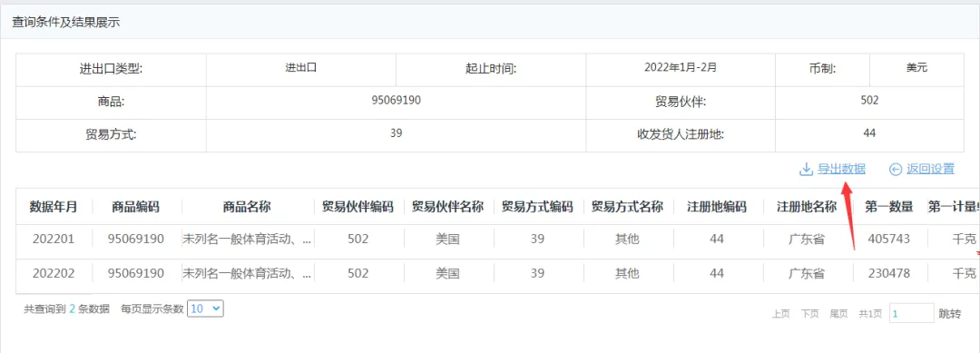
Task: Click 商品编码 95069190 in the 202202 row
Action: tap(135, 274)
